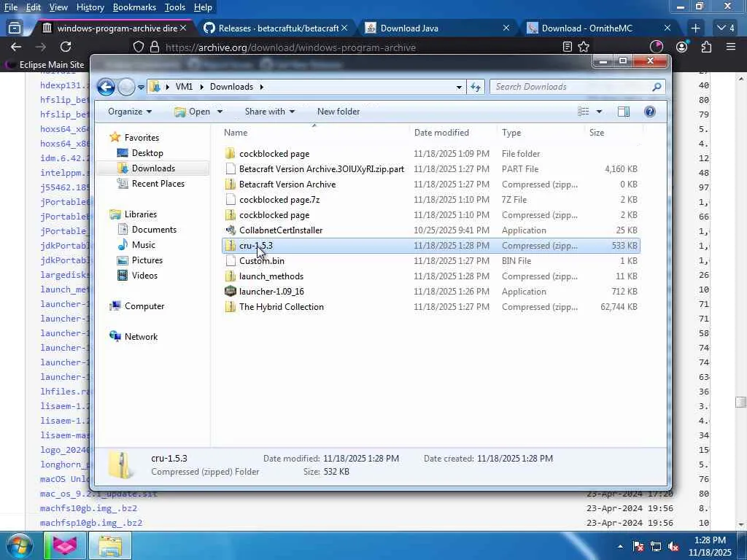This screenshot has height=560, width=747.
Task: Select the cockblocked page File folder row icon
Action: [230, 153]
